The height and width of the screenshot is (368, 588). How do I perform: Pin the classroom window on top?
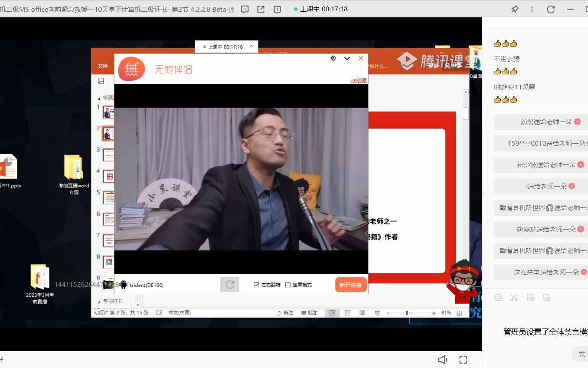tap(515, 9)
